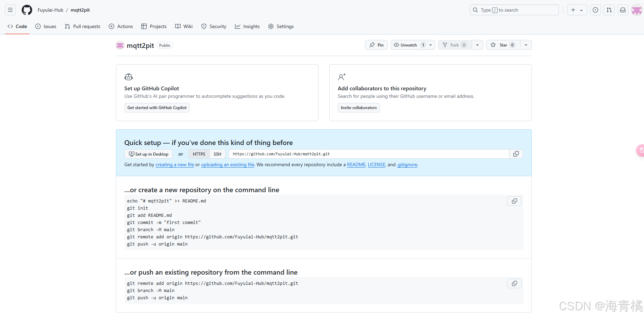The image size is (644, 317).
Task: Select the SSH clone protocol
Action: 218,154
